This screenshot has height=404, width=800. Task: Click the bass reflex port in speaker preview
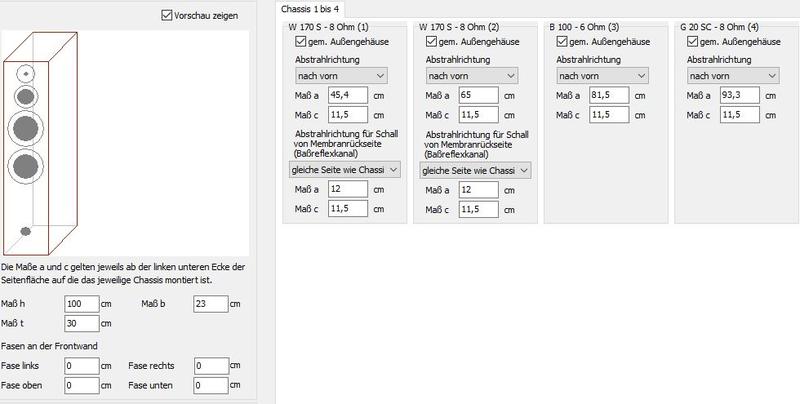click(x=26, y=232)
